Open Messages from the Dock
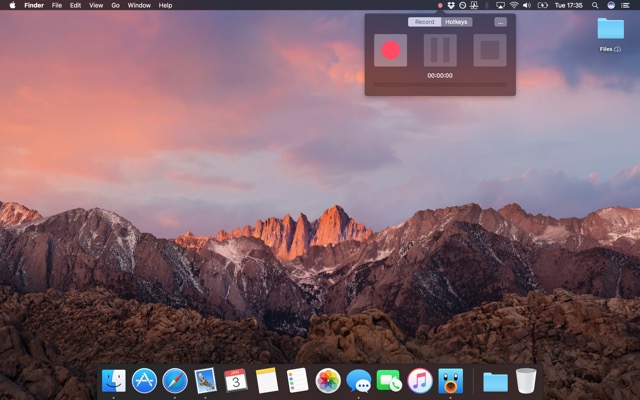The width and height of the screenshot is (640, 400). (358, 381)
